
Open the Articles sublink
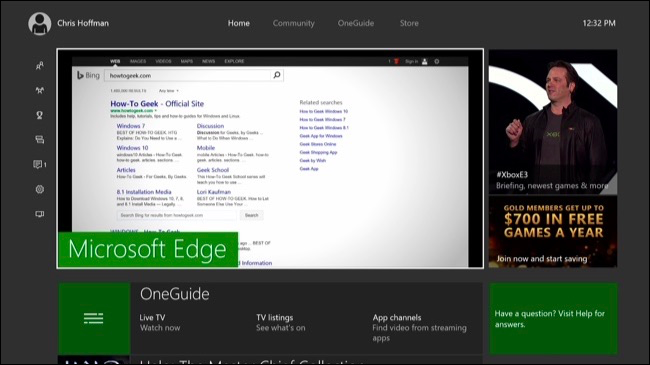(x=126, y=170)
